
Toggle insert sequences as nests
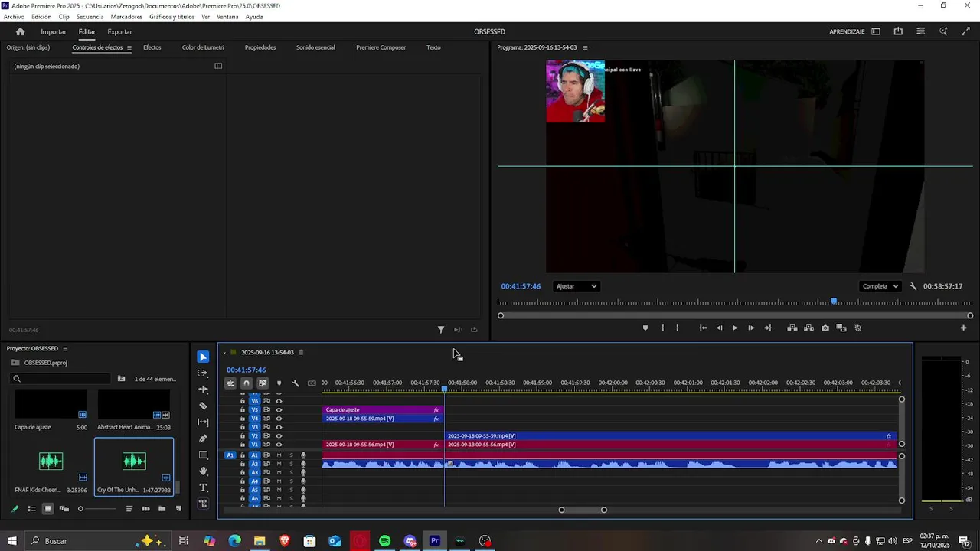click(230, 383)
